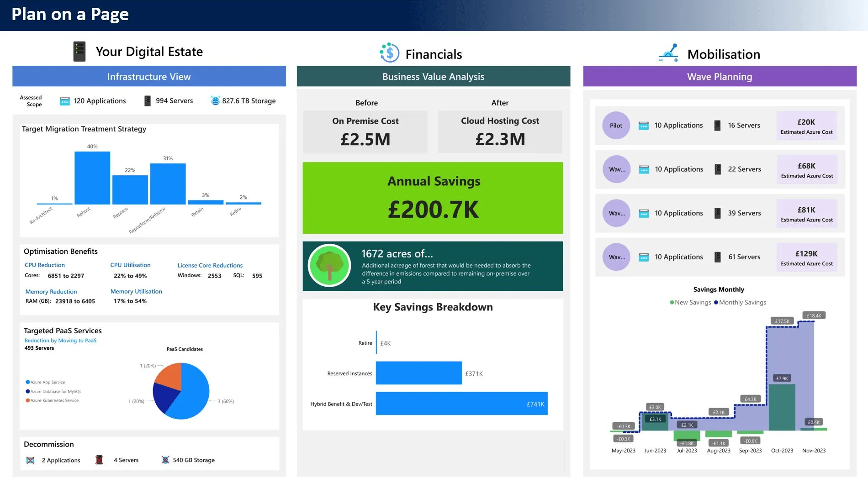868x488 pixels.
Task: Click the dollar-sign Financials icon
Action: point(389,53)
